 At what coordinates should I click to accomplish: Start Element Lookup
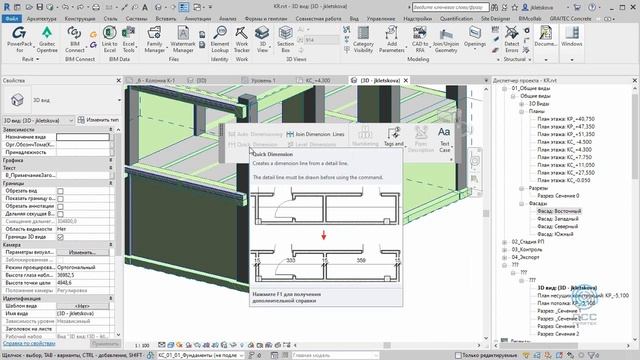[220, 39]
